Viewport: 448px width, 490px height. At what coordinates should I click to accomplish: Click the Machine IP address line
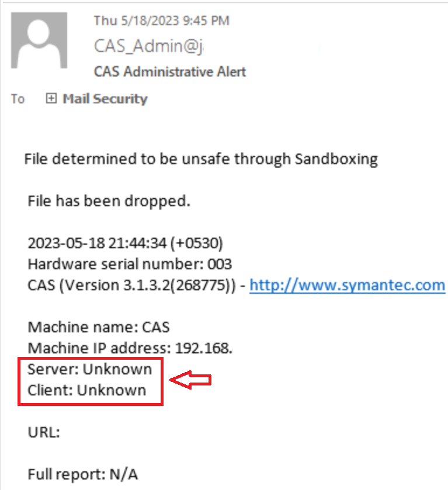point(130,348)
